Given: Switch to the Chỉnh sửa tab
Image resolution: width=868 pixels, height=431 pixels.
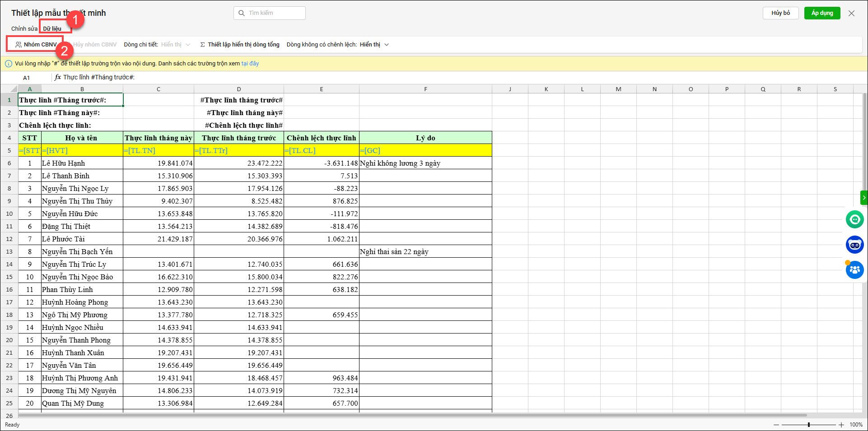Looking at the screenshot, I should [x=24, y=28].
